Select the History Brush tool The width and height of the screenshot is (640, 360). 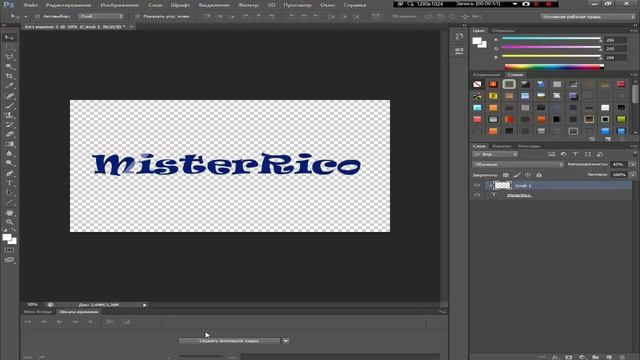point(9,125)
